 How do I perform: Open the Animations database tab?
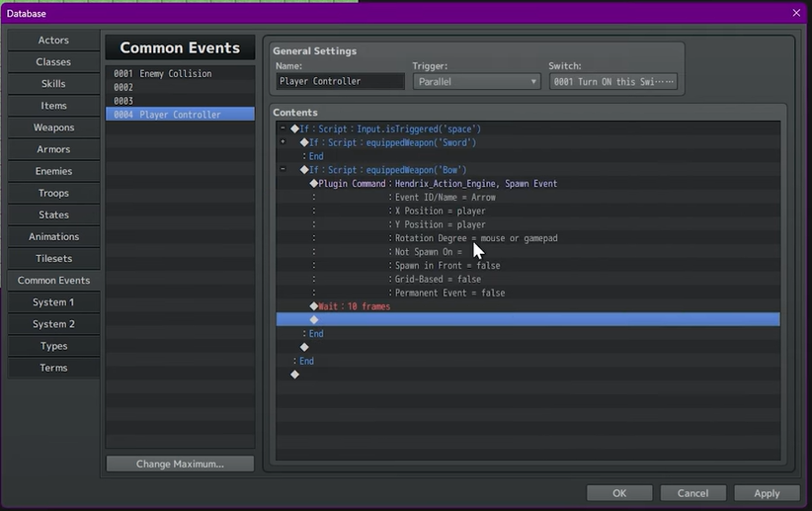click(x=53, y=237)
